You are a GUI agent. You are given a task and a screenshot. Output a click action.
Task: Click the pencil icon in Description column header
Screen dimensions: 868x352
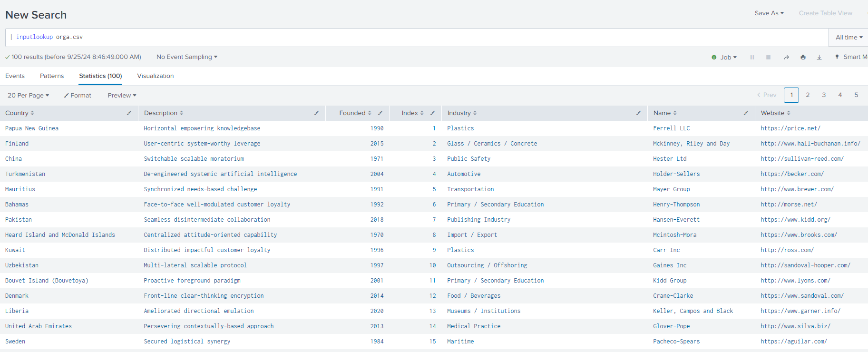pos(316,113)
